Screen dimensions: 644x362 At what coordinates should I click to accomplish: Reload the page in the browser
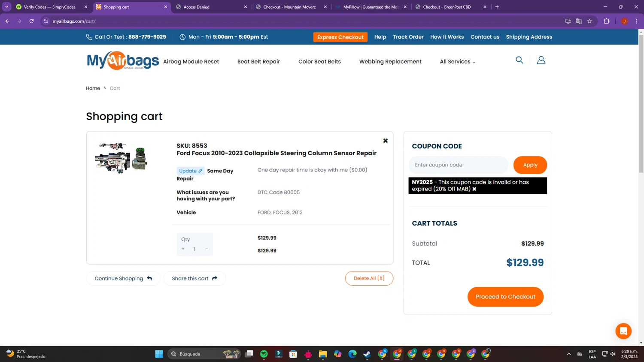point(31,21)
